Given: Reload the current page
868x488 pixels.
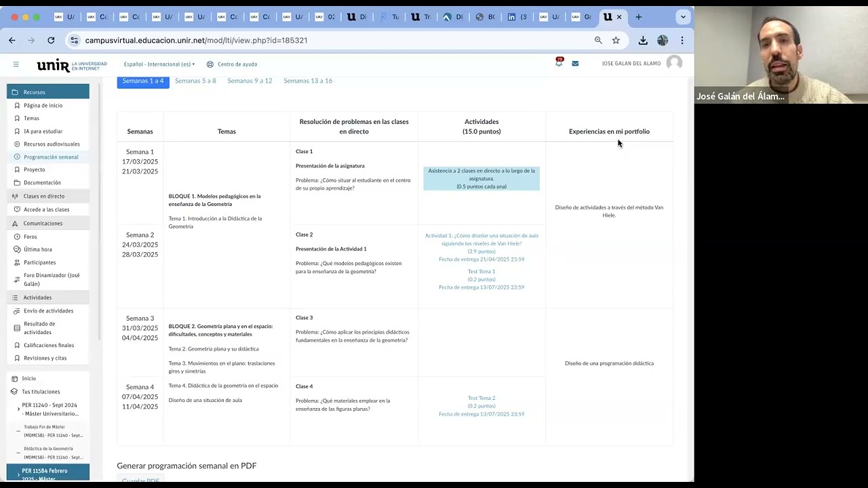Looking at the screenshot, I should (51, 41).
